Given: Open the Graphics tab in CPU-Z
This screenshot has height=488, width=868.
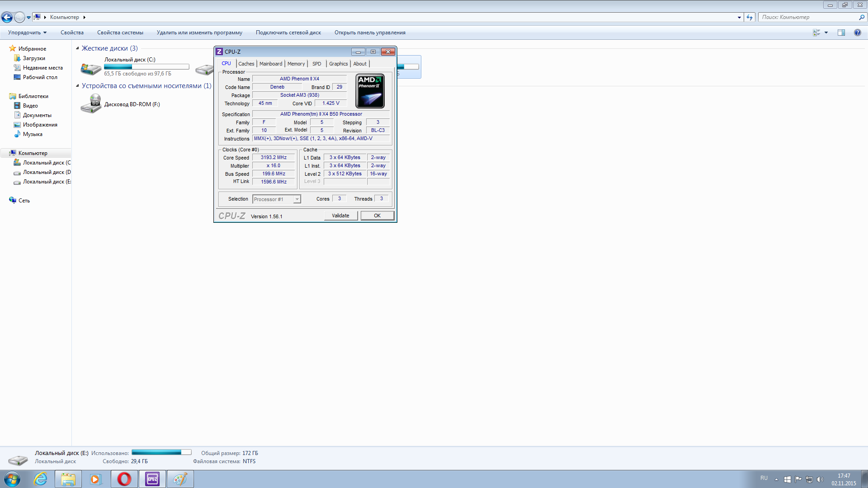Looking at the screenshot, I should click(x=338, y=64).
